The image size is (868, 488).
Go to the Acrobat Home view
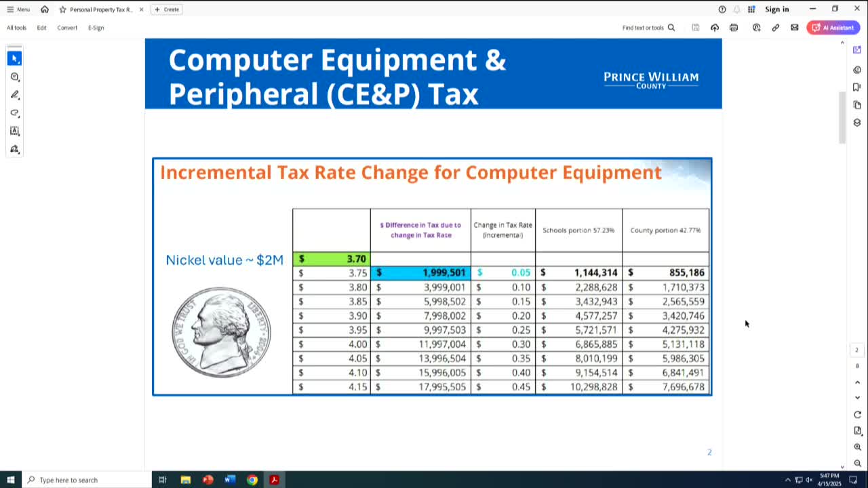pyautogui.click(x=45, y=9)
